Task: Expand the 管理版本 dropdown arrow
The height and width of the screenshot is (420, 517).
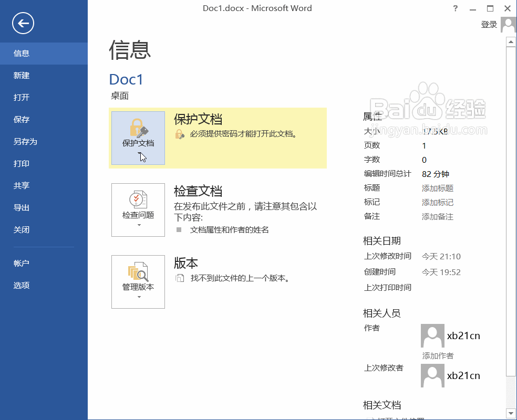Action: coord(138,297)
